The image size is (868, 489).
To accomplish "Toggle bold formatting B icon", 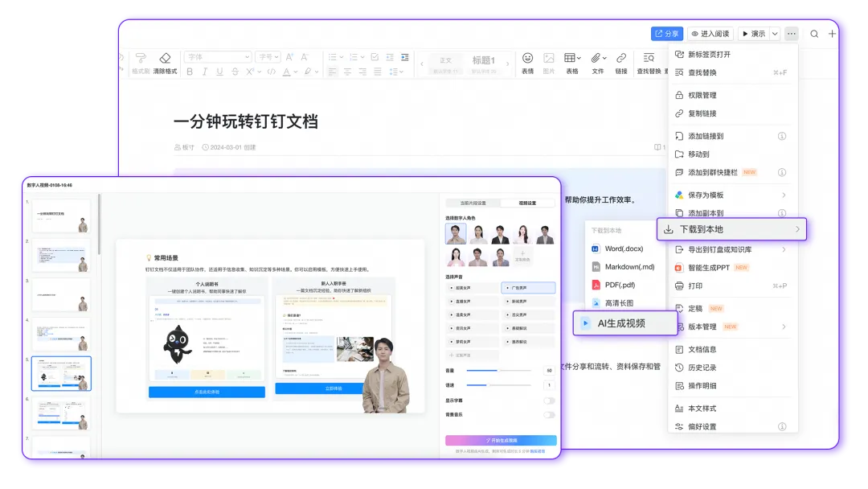I will [190, 72].
